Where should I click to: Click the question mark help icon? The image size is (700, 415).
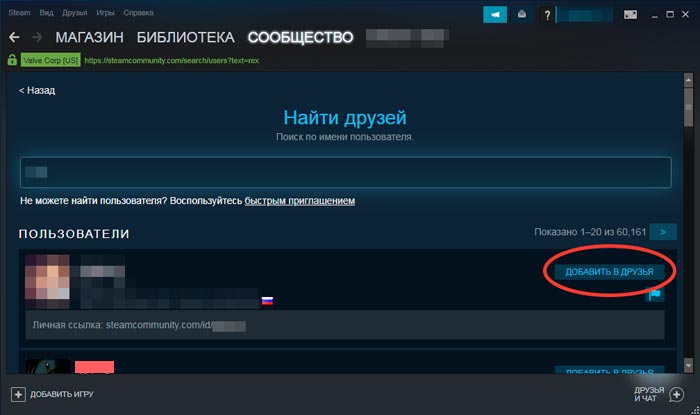[x=547, y=15]
